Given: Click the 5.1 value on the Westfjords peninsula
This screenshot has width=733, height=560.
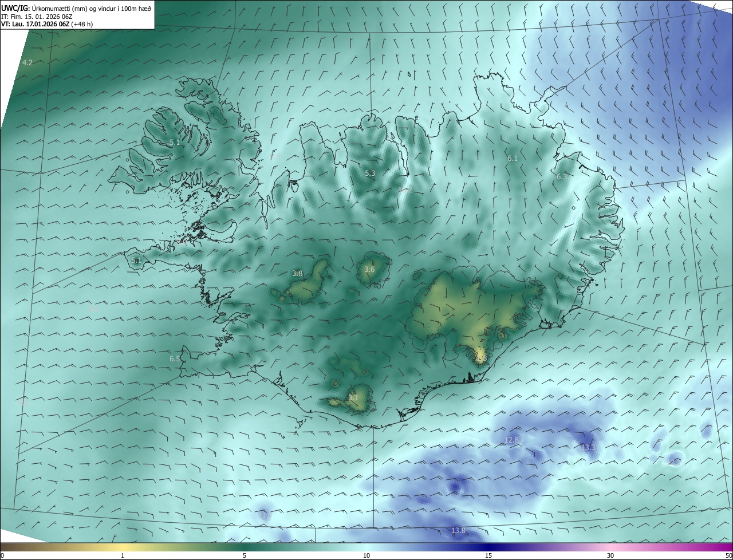Looking at the screenshot, I should (175, 142).
